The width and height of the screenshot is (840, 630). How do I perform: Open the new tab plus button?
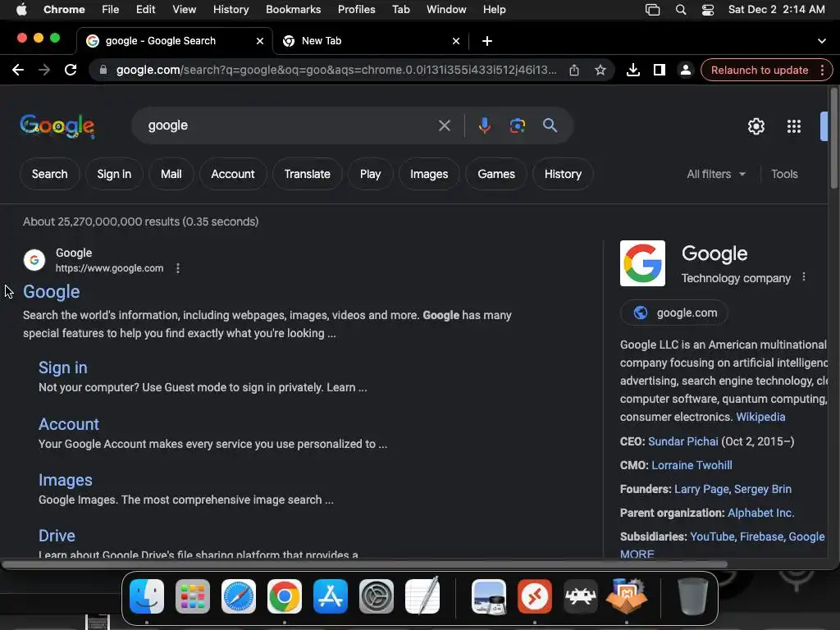[487, 41]
